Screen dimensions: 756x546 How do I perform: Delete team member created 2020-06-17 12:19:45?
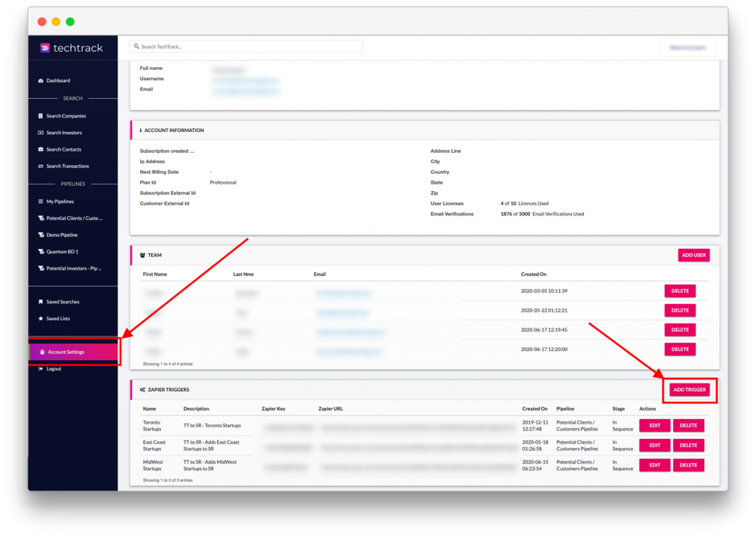point(680,330)
